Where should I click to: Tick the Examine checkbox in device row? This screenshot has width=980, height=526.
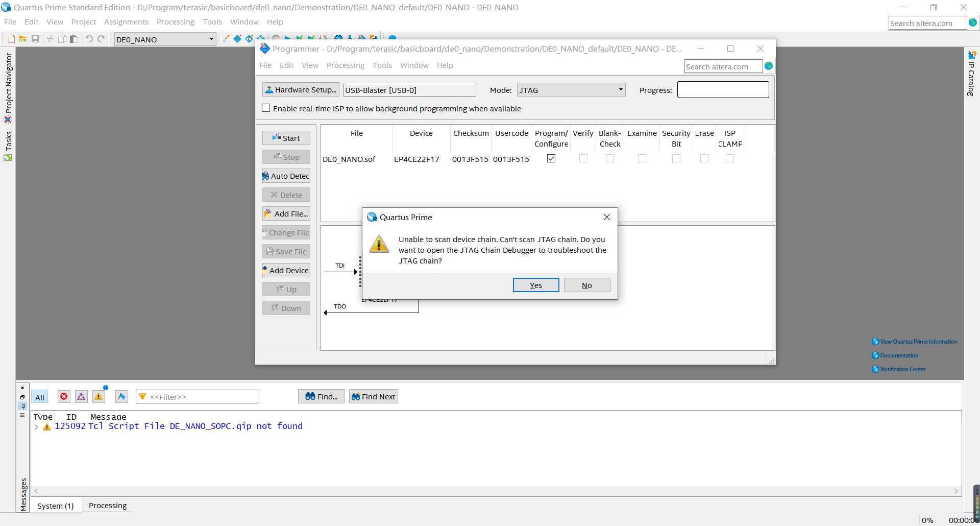642,158
